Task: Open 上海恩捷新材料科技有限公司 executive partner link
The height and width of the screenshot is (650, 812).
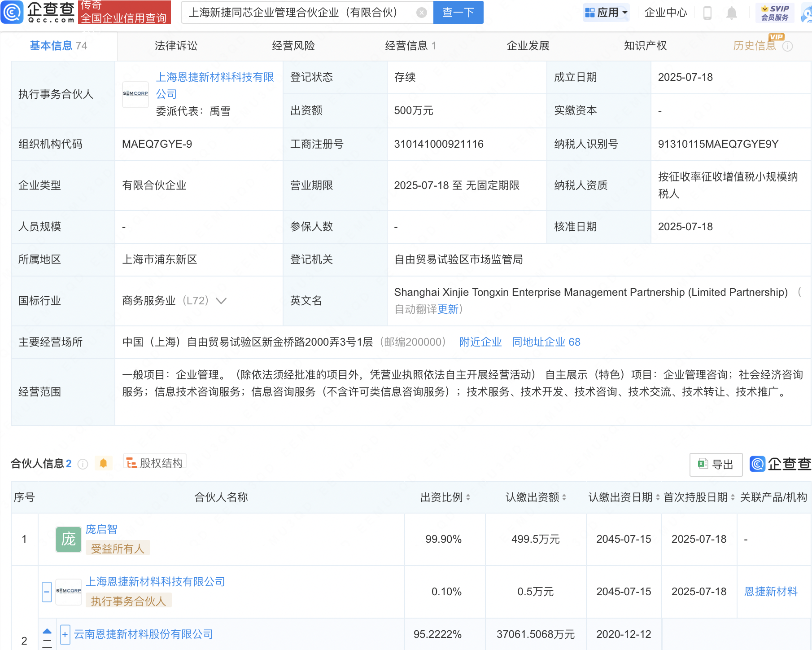Action: pyautogui.click(x=214, y=85)
